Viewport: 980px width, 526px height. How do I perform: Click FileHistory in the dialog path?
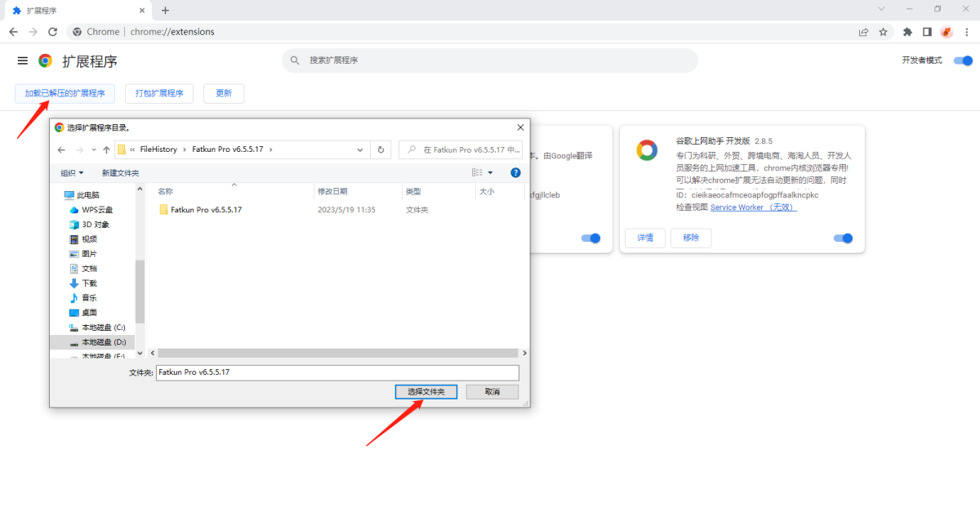(158, 149)
